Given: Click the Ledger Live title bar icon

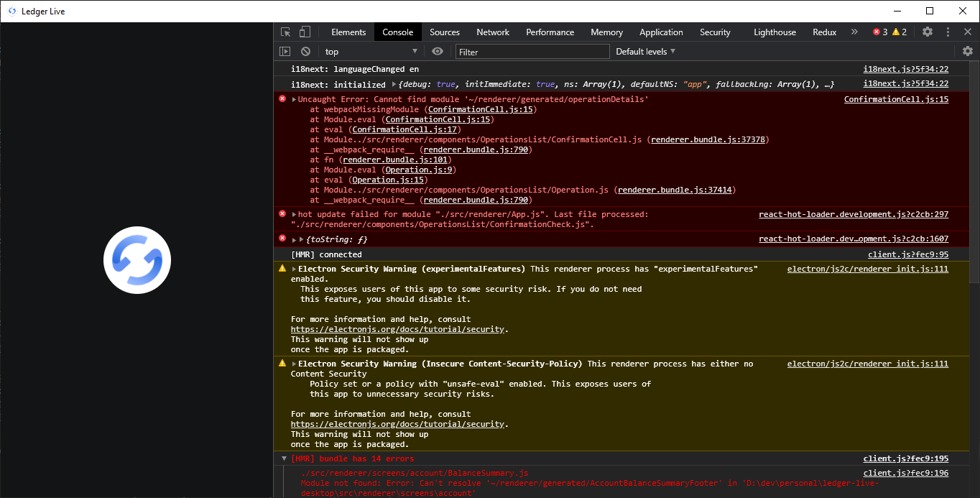Looking at the screenshot, I should tap(11, 11).
